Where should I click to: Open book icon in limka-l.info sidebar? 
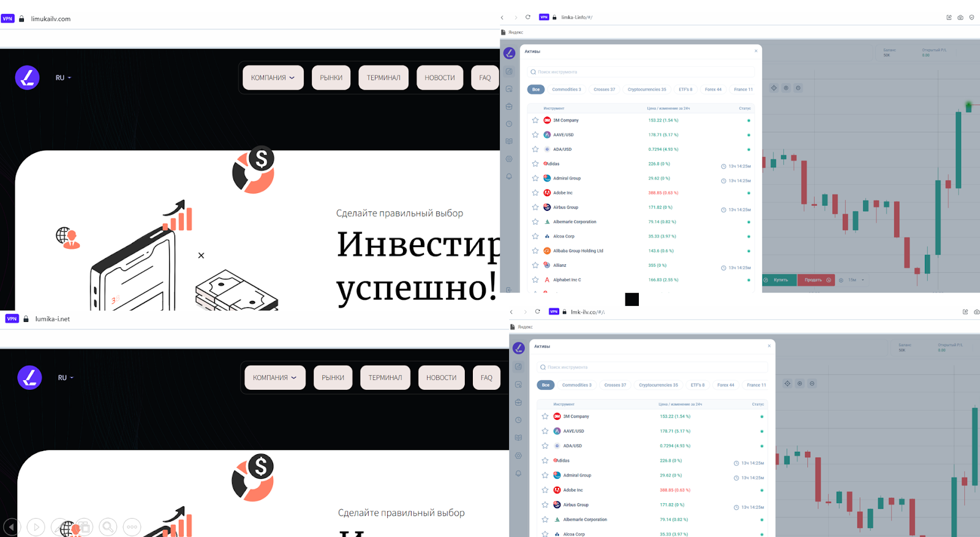[509, 141]
